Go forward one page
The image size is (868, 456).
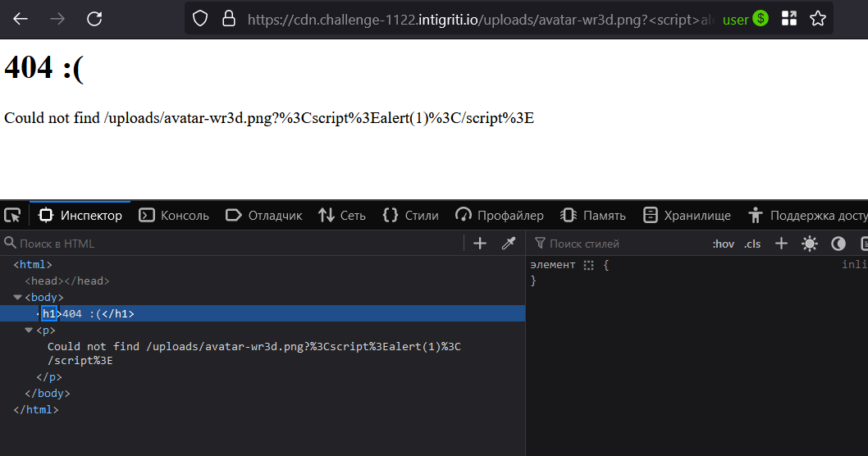tap(57, 19)
